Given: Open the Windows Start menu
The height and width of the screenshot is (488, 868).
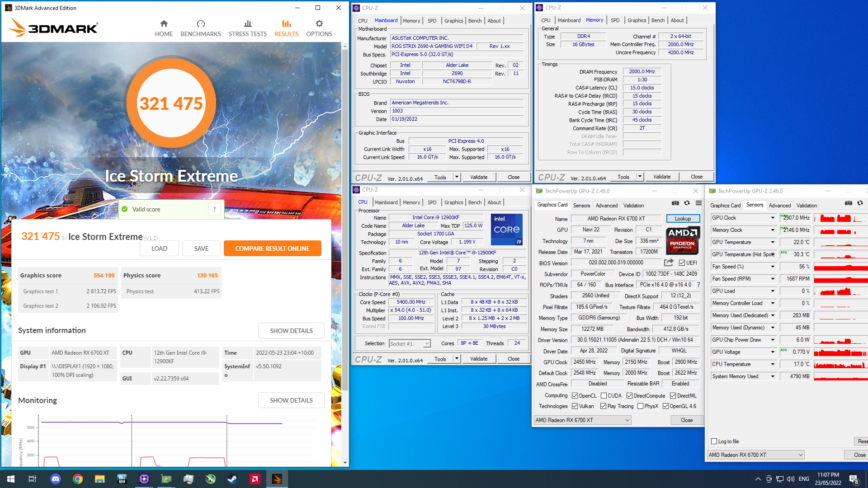Looking at the screenshot, I should [11, 479].
